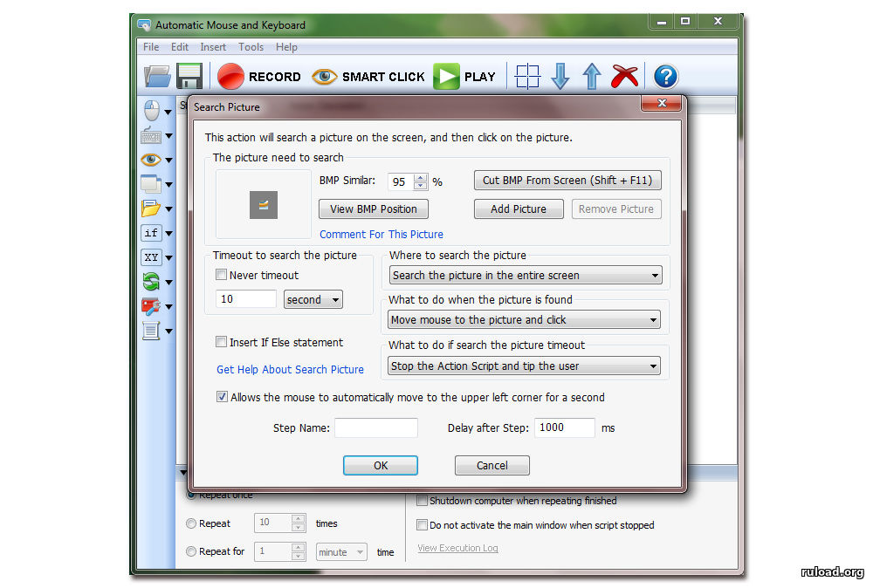Increase BMP Similar value with up arrow

[x=421, y=178]
